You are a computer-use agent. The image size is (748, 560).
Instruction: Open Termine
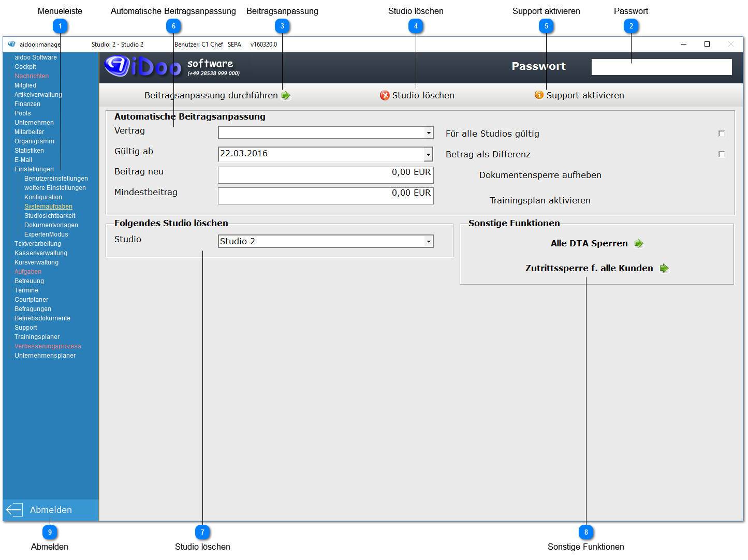tap(26, 290)
